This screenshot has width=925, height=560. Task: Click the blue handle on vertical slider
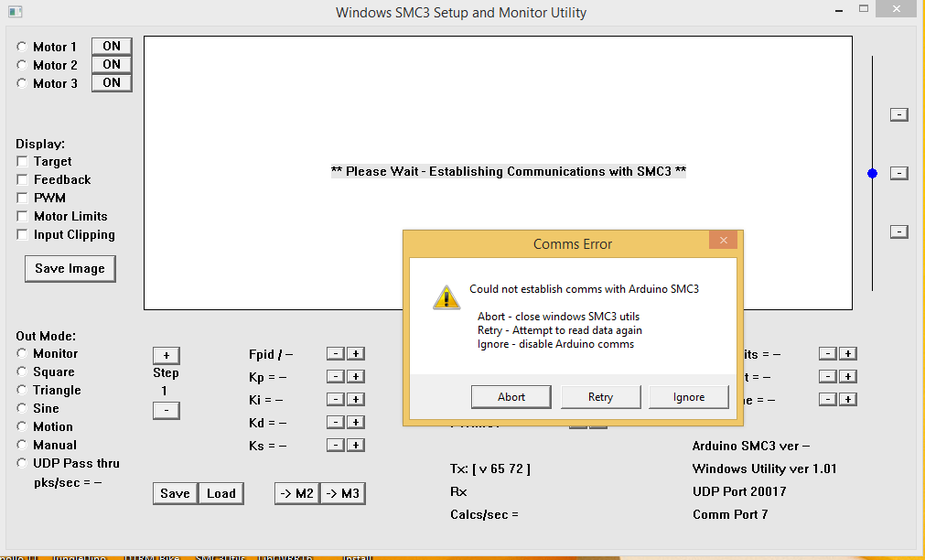[873, 173]
